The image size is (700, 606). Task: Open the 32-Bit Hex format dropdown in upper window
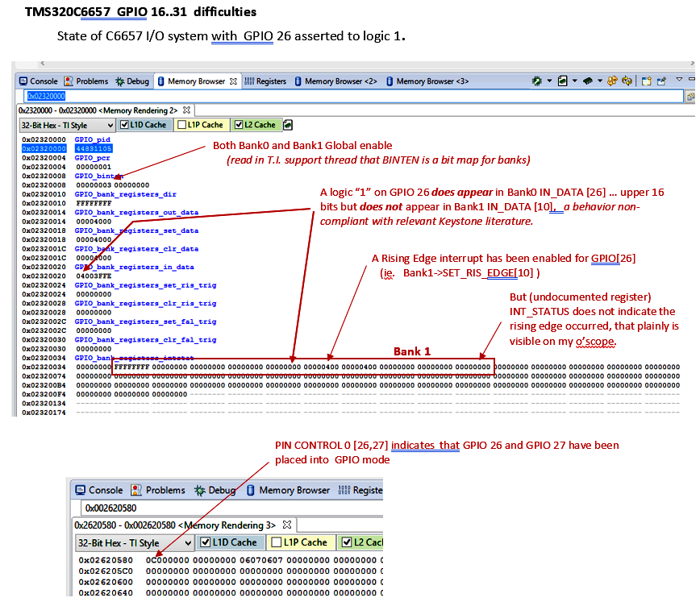[x=67, y=126]
